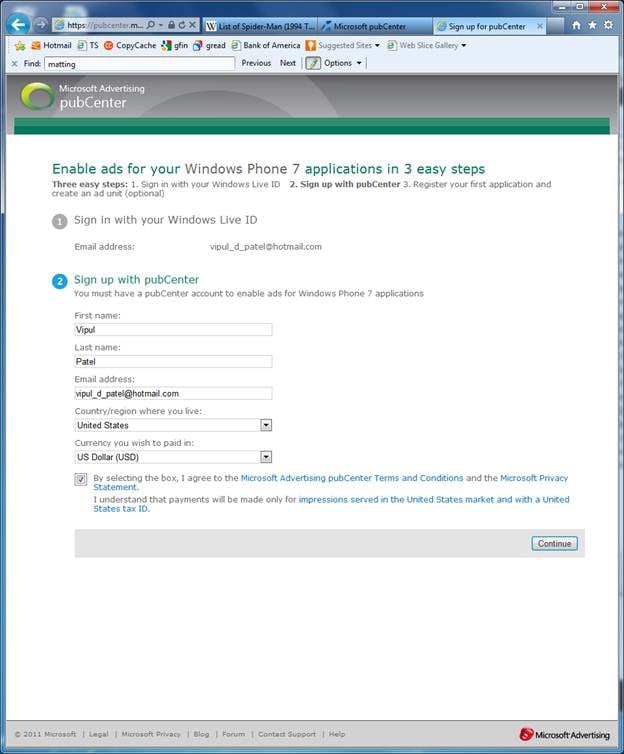
Task: Close the Sign up for pubCenter tab
Action: (x=539, y=26)
